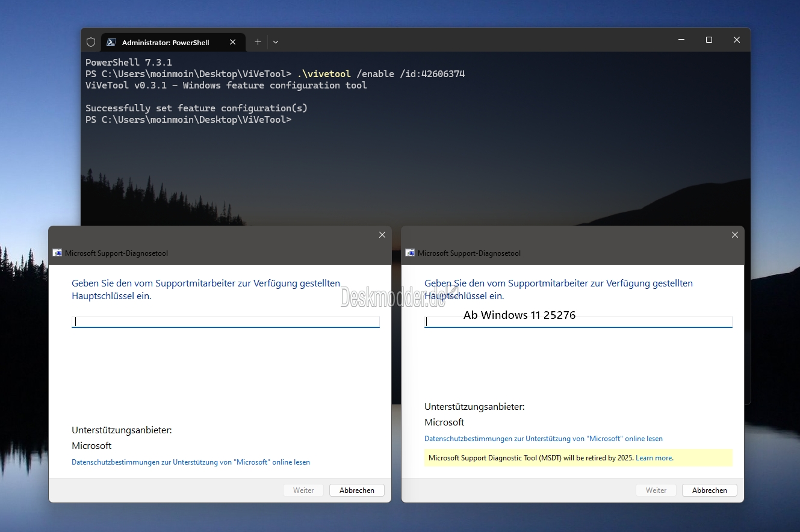The width and height of the screenshot is (800, 532).
Task: Click the MSDT retirement notice text
Action: click(x=531, y=458)
